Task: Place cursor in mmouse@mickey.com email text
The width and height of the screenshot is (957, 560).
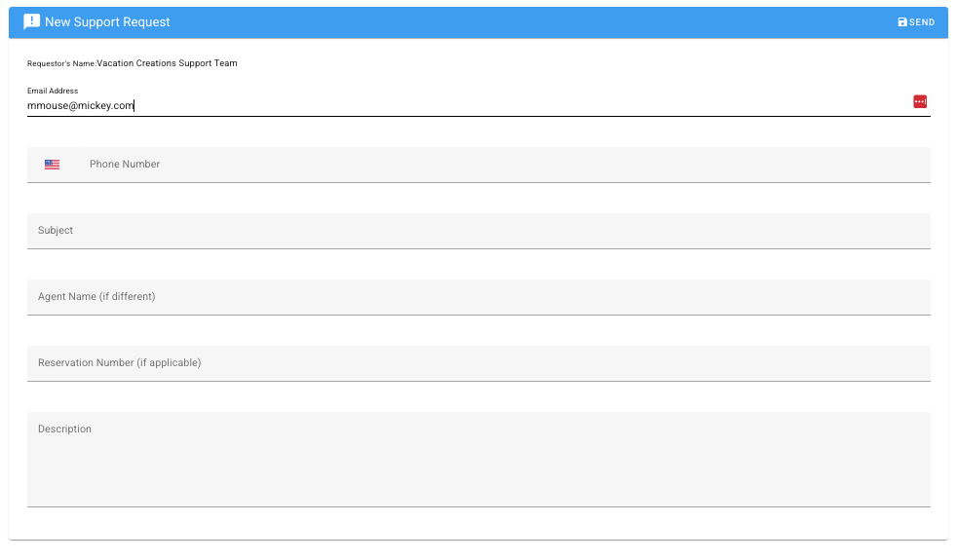Action: coord(81,105)
